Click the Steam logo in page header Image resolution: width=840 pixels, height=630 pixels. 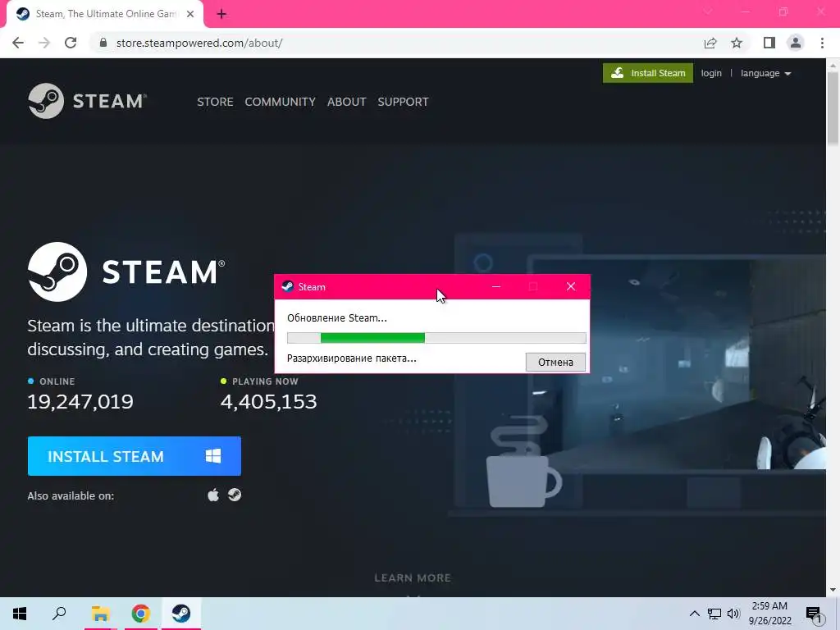pos(87,101)
